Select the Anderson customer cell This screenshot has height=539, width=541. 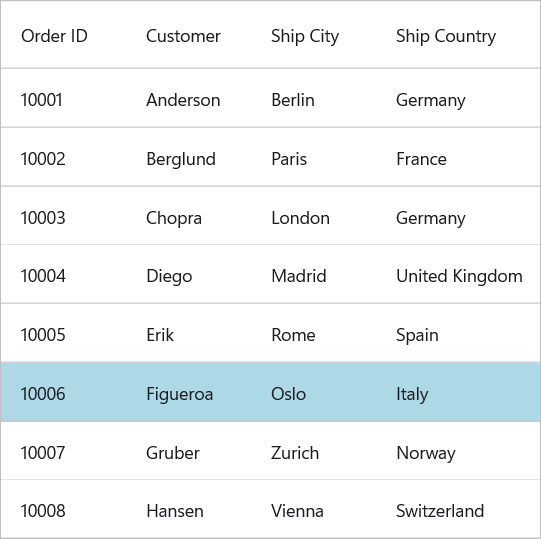pos(188,98)
